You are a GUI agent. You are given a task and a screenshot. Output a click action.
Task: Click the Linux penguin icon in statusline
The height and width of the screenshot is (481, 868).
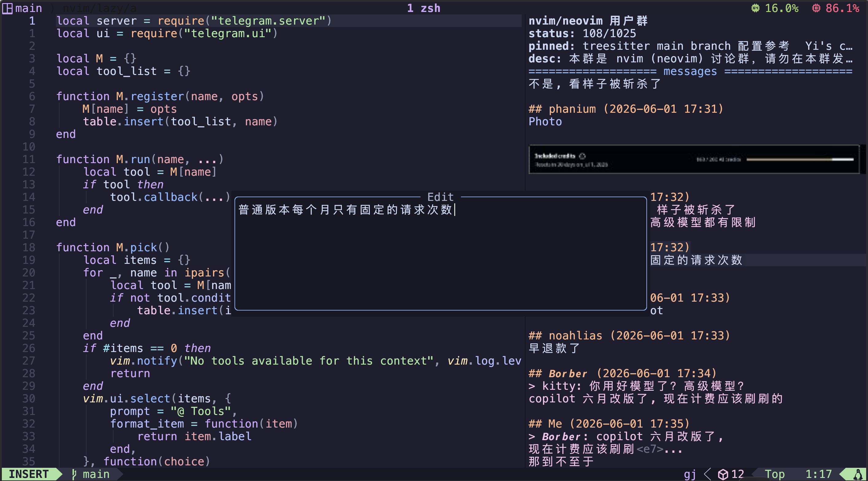click(x=858, y=474)
